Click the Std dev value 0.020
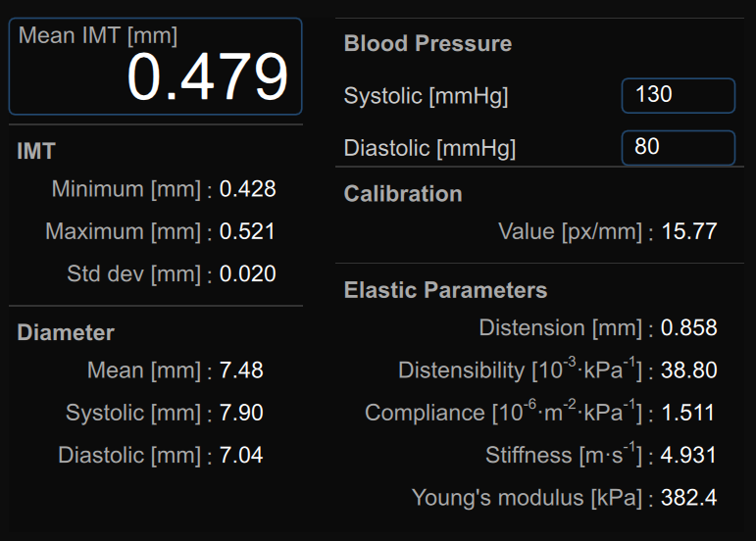This screenshot has width=756, height=541. pyautogui.click(x=247, y=274)
